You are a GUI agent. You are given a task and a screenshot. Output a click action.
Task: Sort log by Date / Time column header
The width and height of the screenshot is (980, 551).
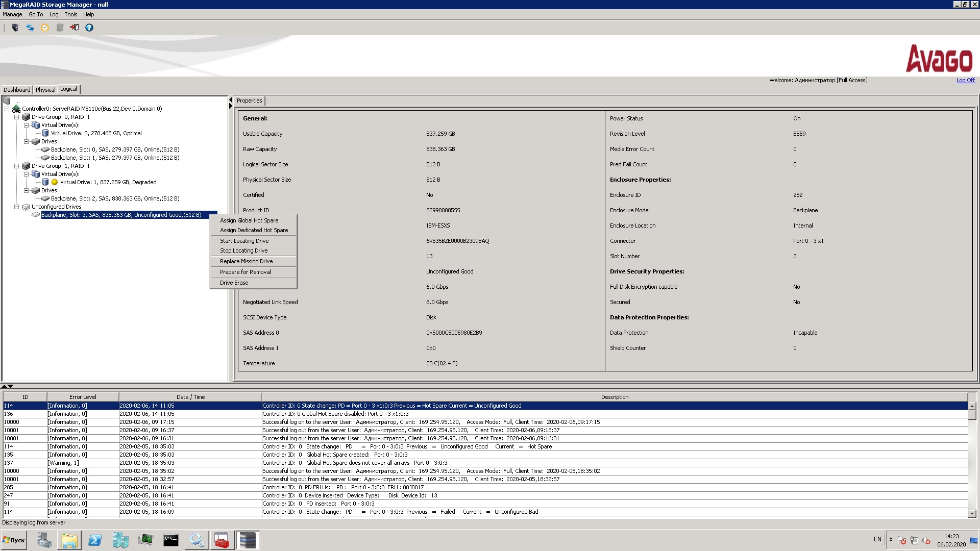click(190, 397)
